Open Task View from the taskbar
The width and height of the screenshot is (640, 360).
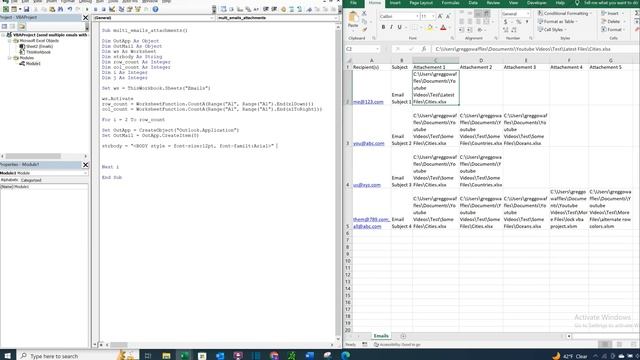point(148,356)
